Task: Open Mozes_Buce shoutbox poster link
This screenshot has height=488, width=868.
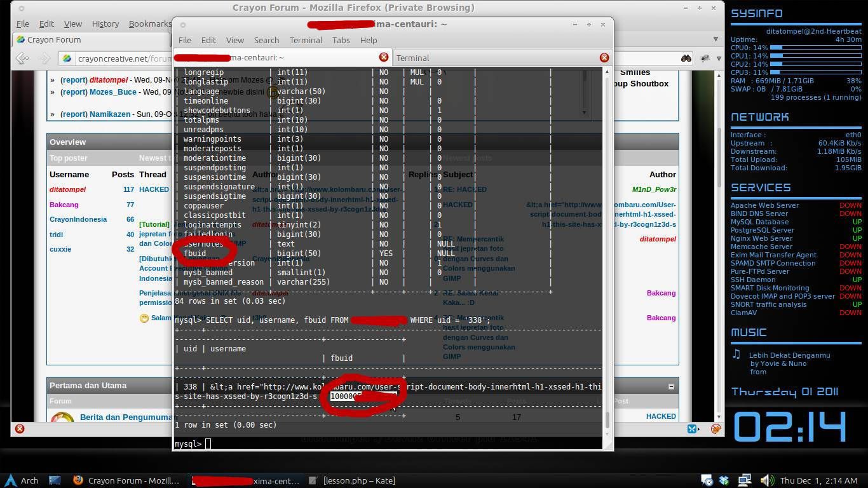Action: pyautogui.click(x=113, y=92)
